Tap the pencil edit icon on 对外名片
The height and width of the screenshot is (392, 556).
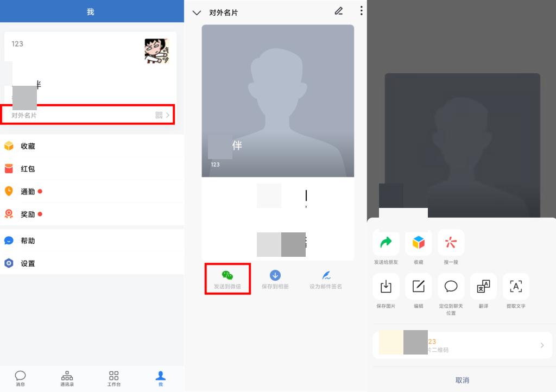pyautogui.click(x=339, y=11)
